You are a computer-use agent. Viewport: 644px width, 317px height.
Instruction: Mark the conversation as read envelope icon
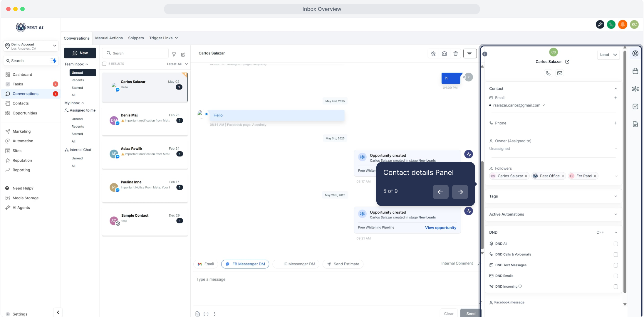pos(444,53)
